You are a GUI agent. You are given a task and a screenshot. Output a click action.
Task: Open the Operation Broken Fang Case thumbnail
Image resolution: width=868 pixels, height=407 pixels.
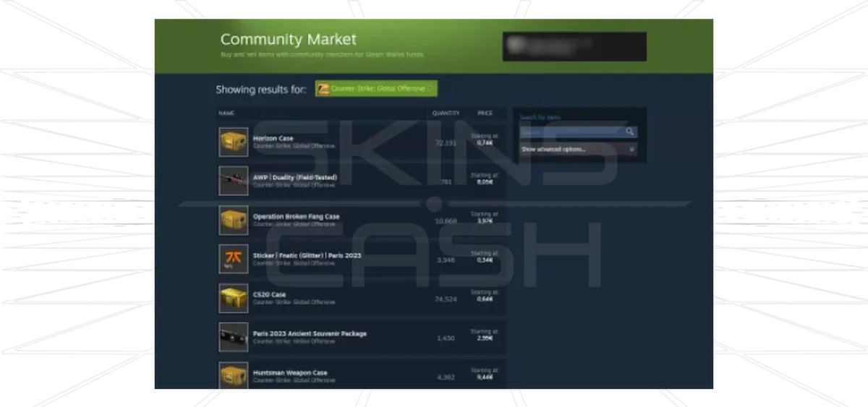[x=233, y=220]
